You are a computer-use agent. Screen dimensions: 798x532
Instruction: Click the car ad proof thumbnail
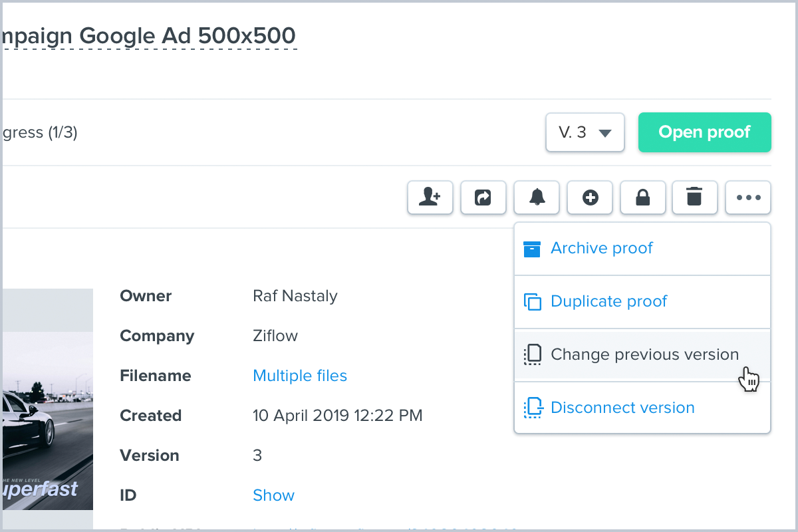[x=47, y=412]
